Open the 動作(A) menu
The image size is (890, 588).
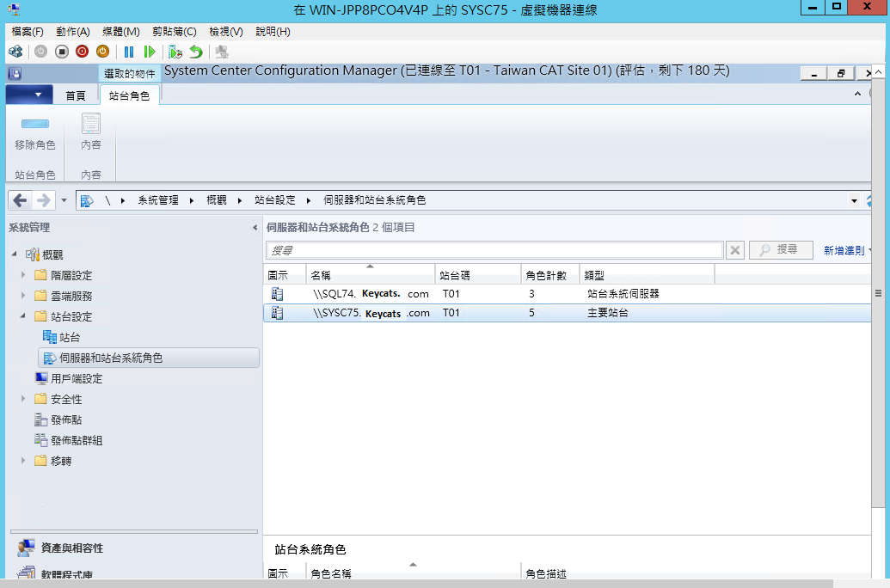click(72, 32)
